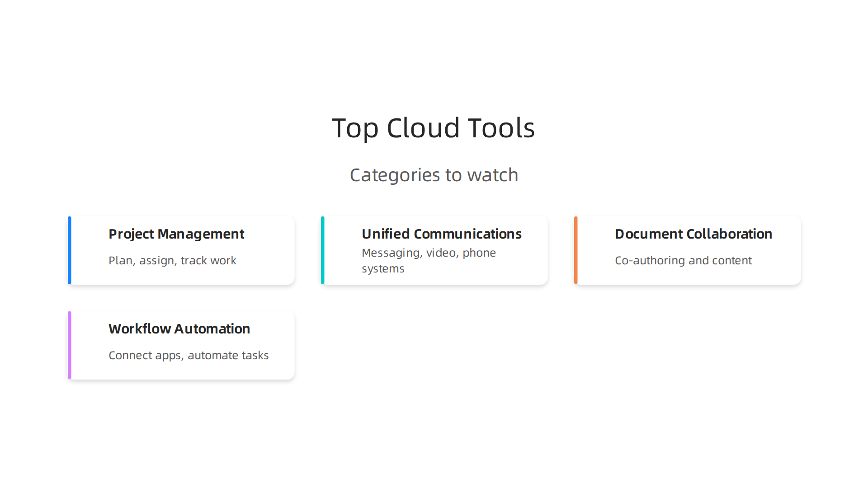Click the 'Top Cloud Tools' title
The height and width of the screenshot is (488, 868).
pyautogui.click(x=434, y=128)
